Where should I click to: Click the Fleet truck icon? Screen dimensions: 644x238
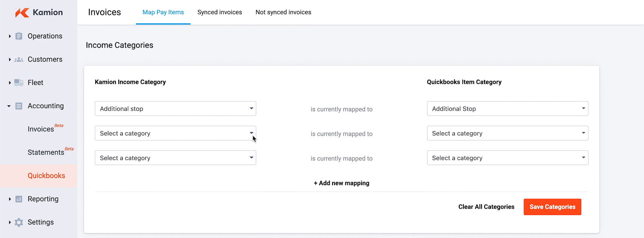[19, 83]
